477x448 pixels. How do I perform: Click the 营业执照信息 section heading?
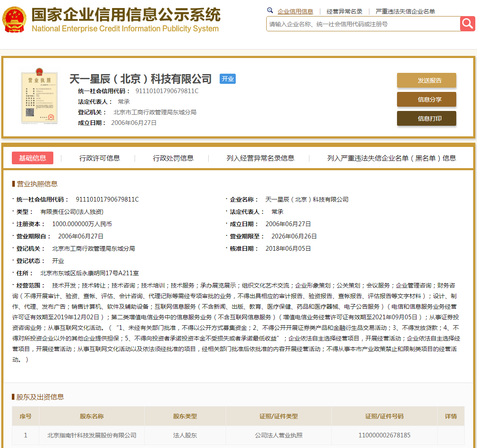tap(37, 184)
